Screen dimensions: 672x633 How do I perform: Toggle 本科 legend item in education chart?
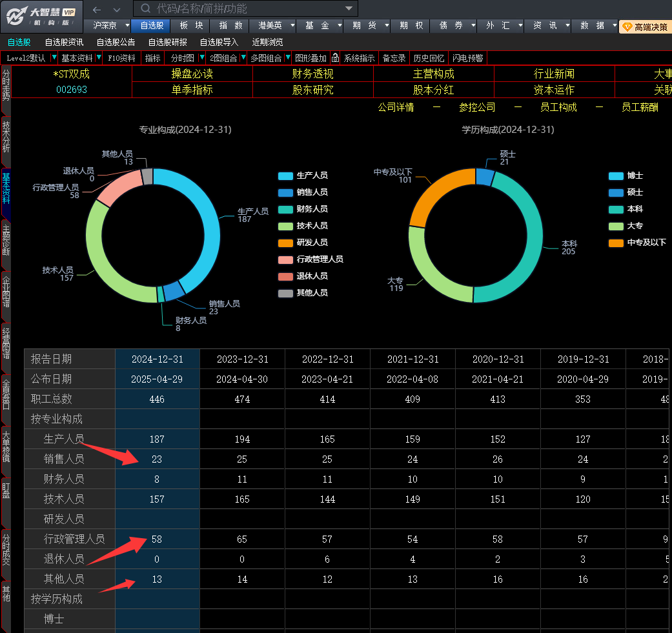click(x=626, y=209)
